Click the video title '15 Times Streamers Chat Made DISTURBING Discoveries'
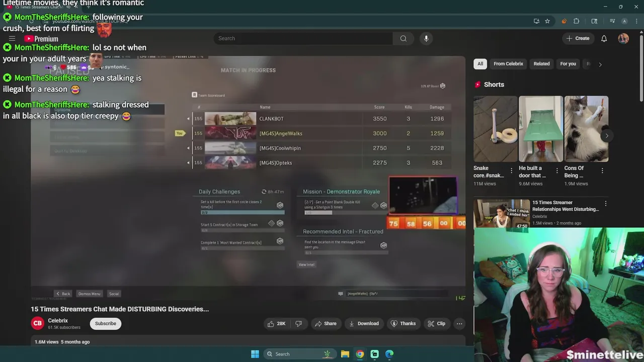This screenshot has height=362, width=644. pos(120,309)
